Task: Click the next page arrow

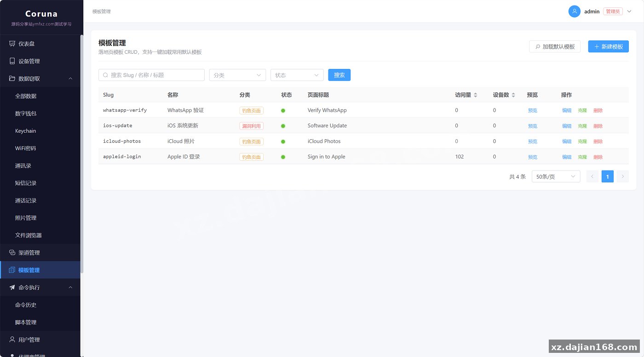Action: coord(623,176)
